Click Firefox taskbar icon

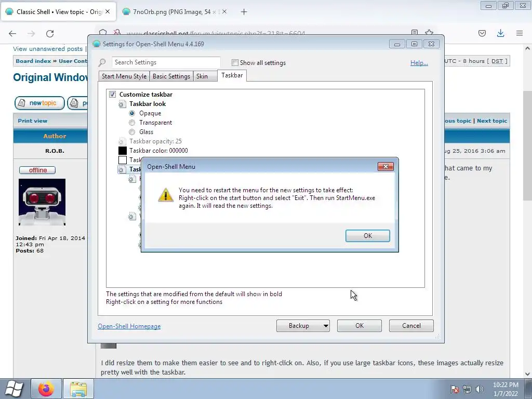(46, 389)
